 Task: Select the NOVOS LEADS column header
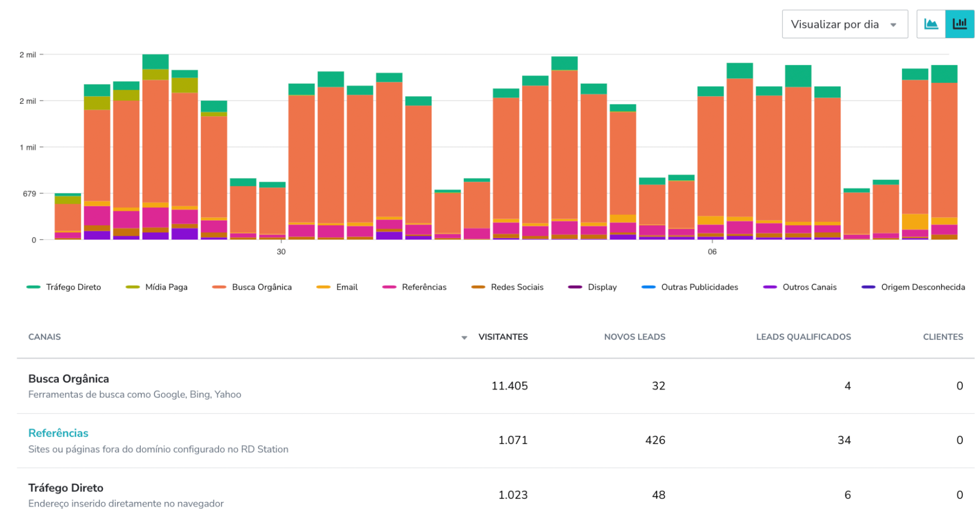[634, 337]
